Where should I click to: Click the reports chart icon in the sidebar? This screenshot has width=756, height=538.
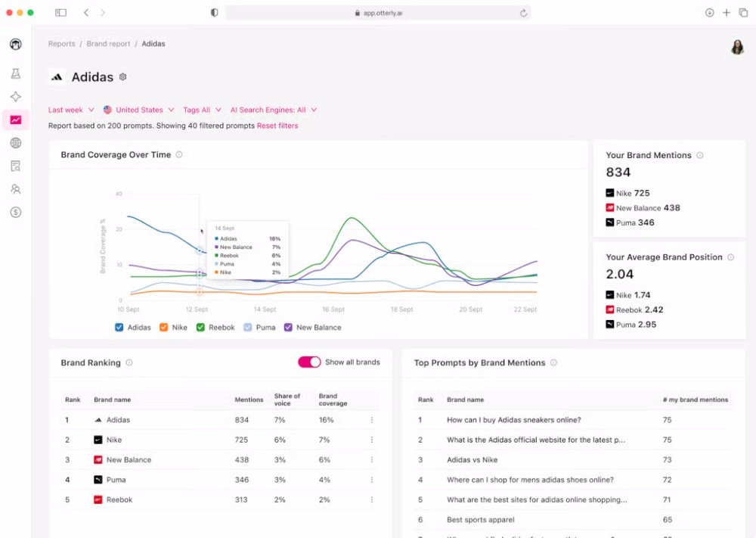tap(15, 120)
